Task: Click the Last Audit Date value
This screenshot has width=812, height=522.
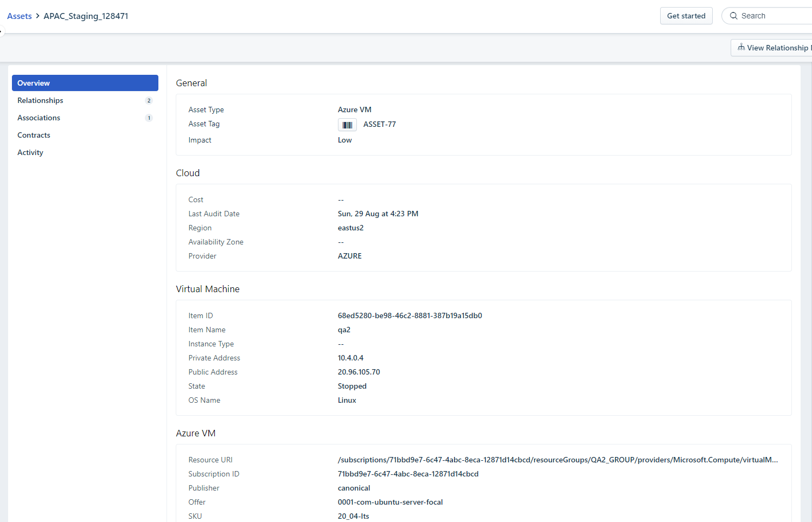Action: [378, 214]
